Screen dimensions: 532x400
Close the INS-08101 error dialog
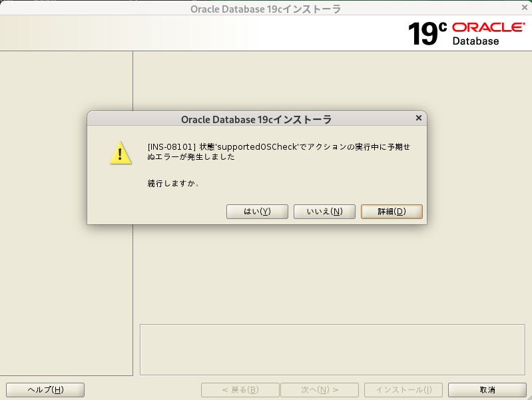[419, 118]
